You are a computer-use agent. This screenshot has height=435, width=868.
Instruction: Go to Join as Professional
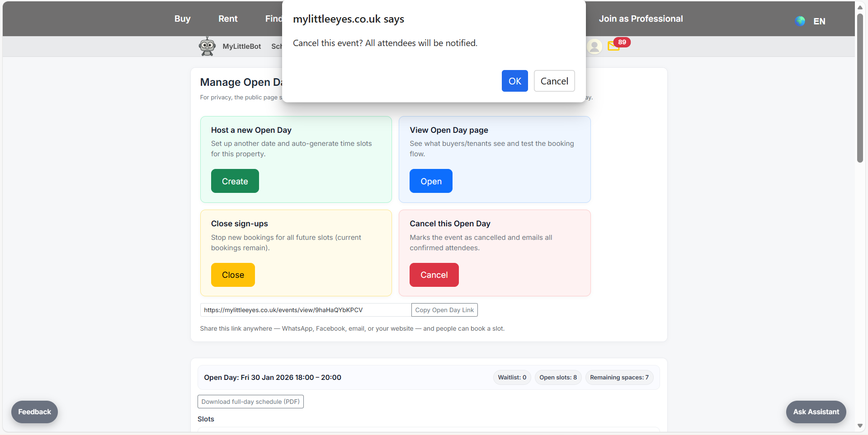[x=641, y=19]
